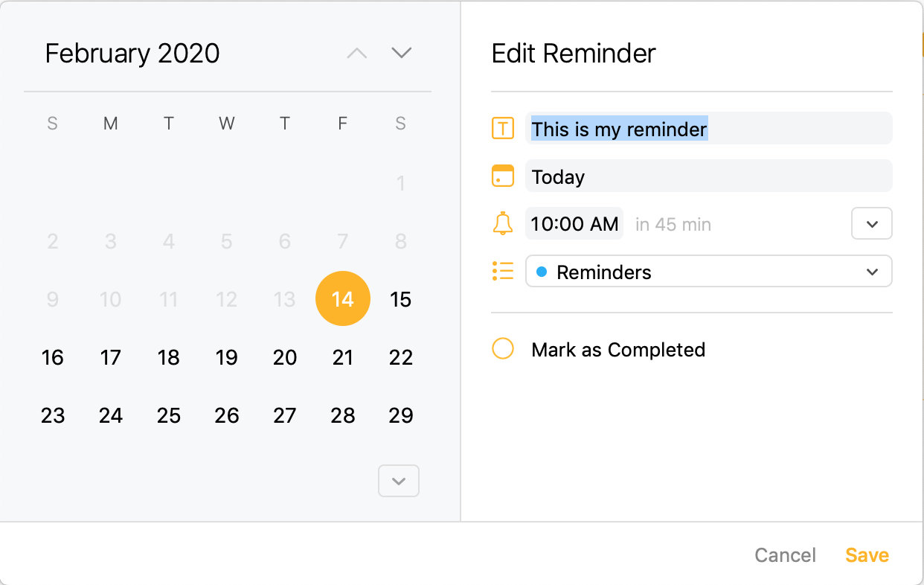Viewport: 924px width, 585px height.
Task: Click the title text icon
Action: [503, 129]
